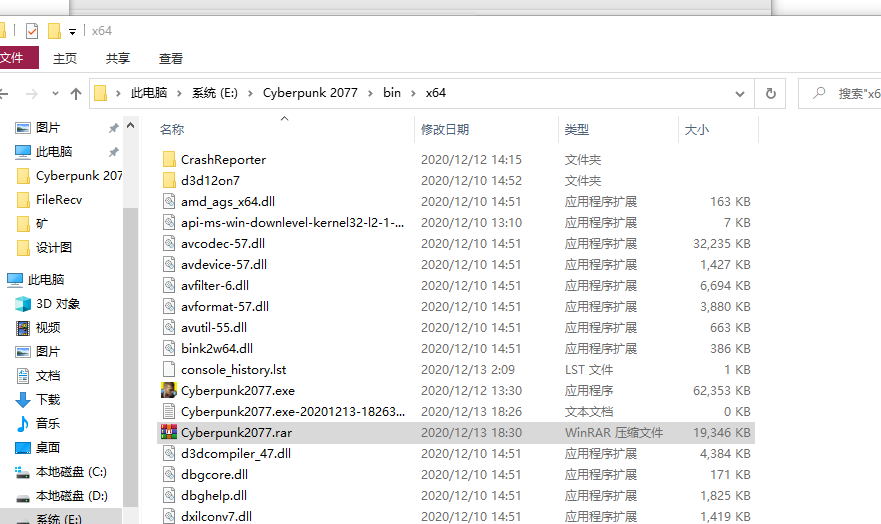
Task: Open 3D 对象 in the sidebar
Action: click(x=58, y=304)
